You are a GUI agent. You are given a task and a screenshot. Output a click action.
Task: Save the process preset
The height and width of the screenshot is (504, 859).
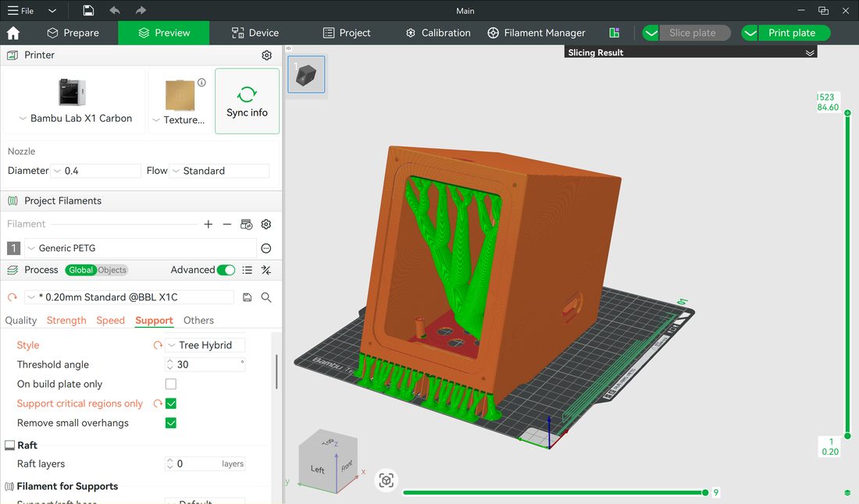pos(247,297)
